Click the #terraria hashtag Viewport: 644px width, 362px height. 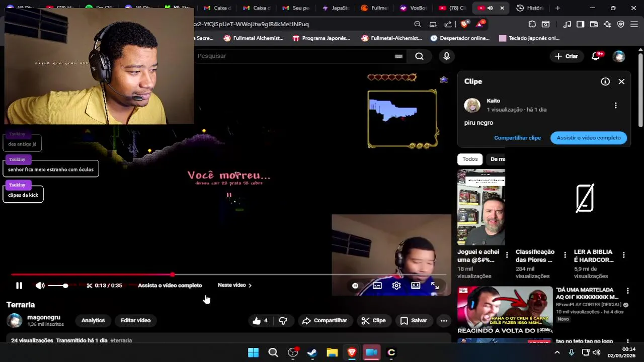pyautogui.click(x=121, y=340)
